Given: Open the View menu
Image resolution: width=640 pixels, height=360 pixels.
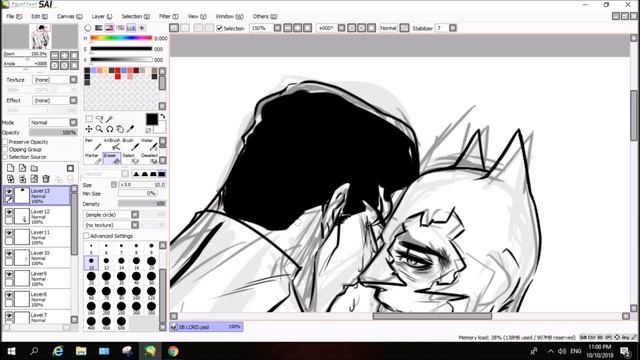Looking at the screenshot, I should pyautogui.click(x=197, y=16).
